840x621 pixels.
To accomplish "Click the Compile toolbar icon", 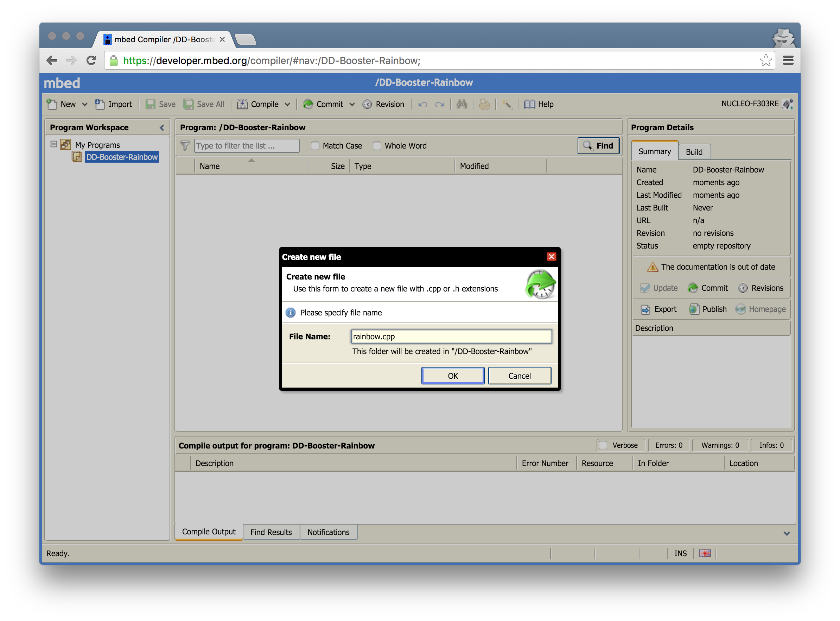I will [242, 104].
